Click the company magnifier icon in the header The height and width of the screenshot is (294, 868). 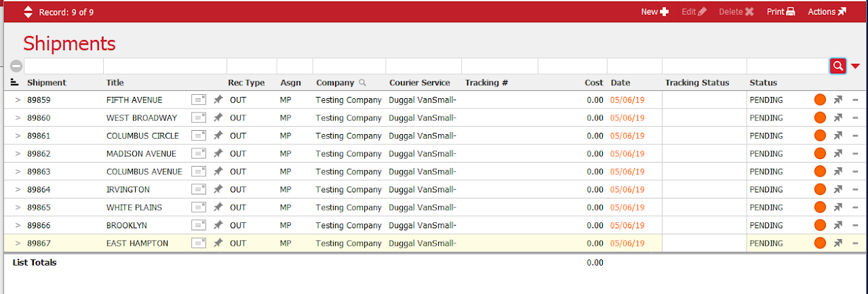[x=363, y=83]
